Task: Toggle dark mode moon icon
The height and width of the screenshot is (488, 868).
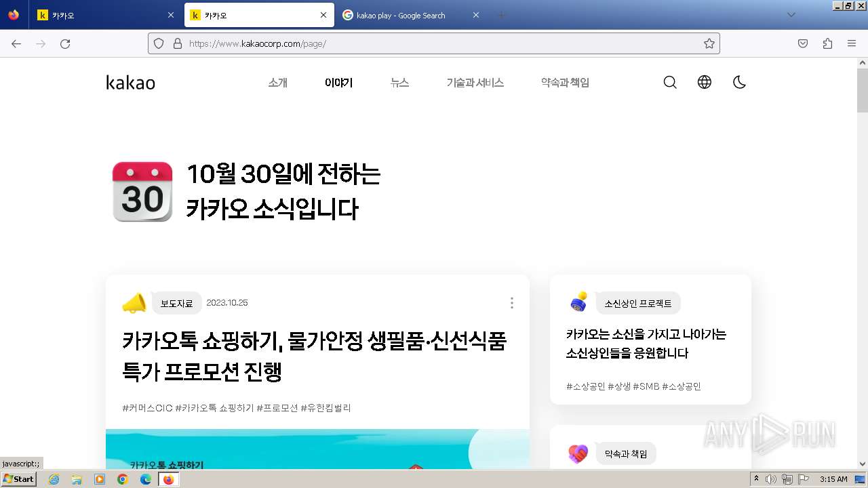Action: click(x=739, y=83)
